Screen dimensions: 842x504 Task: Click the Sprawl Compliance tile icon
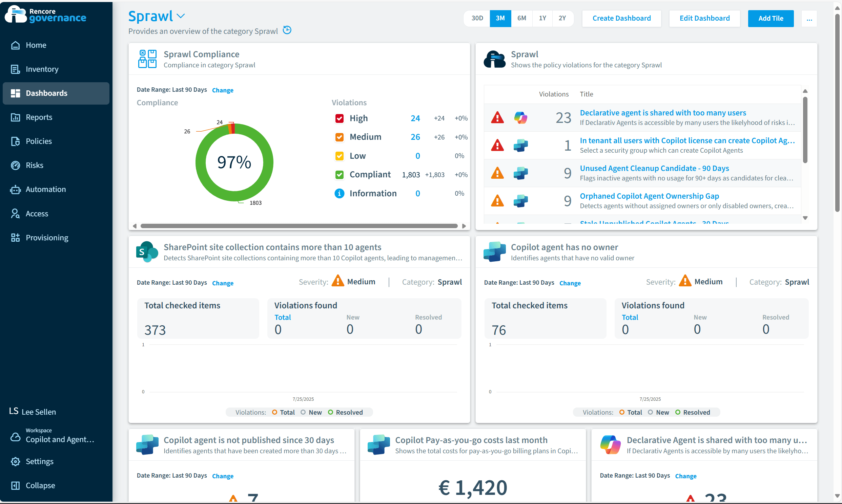[x=147, y=59]
